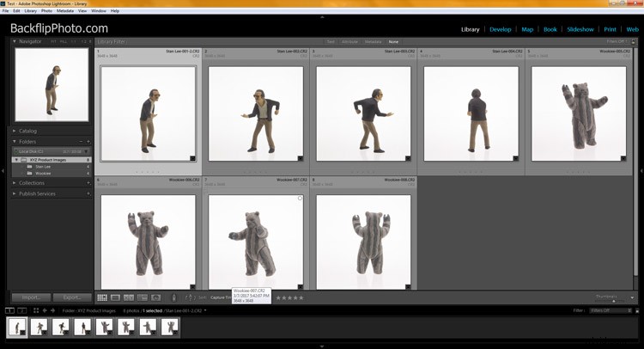Image resolution: width=644 pixels, height=349 pixels.
Task: Open the Library menu
Action: click(x=30, y=10)
